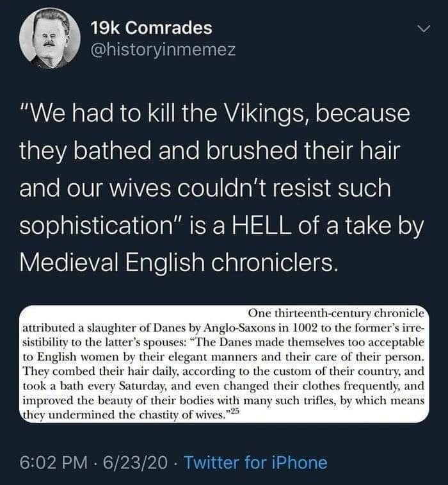
Task: Click the 6:02 PM timestamp
Action: click(54, 463)
